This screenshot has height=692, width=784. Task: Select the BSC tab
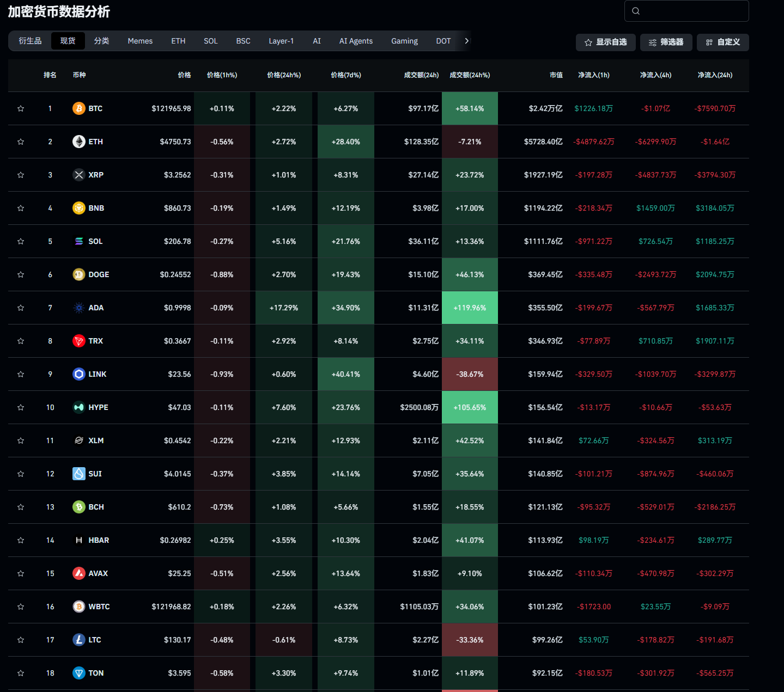[244, 41]
